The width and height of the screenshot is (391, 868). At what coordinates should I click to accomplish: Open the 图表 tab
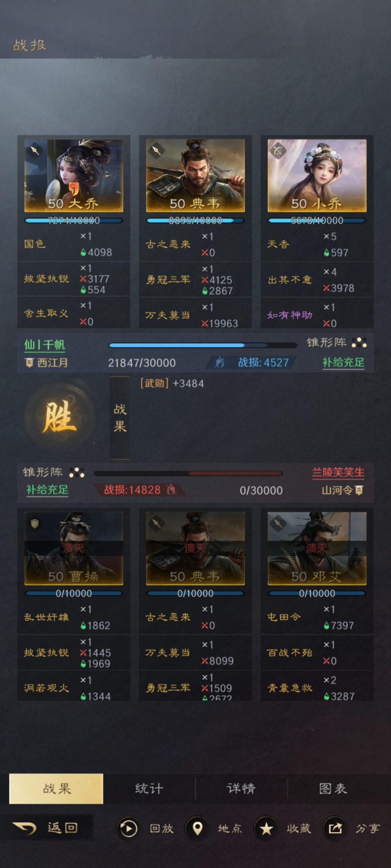pyautogui.click(x=333, y=789)
